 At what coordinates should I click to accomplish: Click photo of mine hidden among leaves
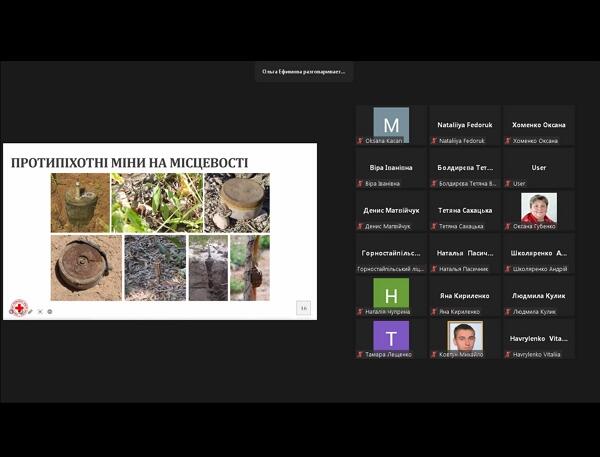click(x=157, y=203)
